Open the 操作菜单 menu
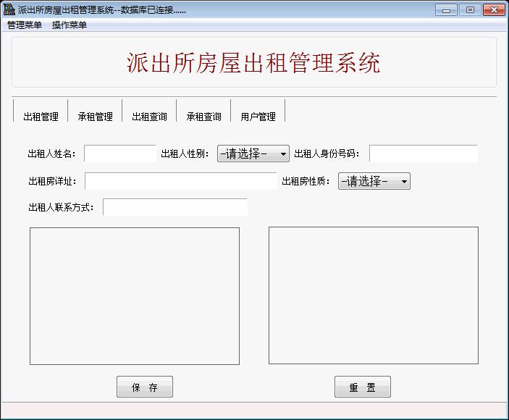Image resolution: width=509 pixels, height=420 pixels. 70,25
